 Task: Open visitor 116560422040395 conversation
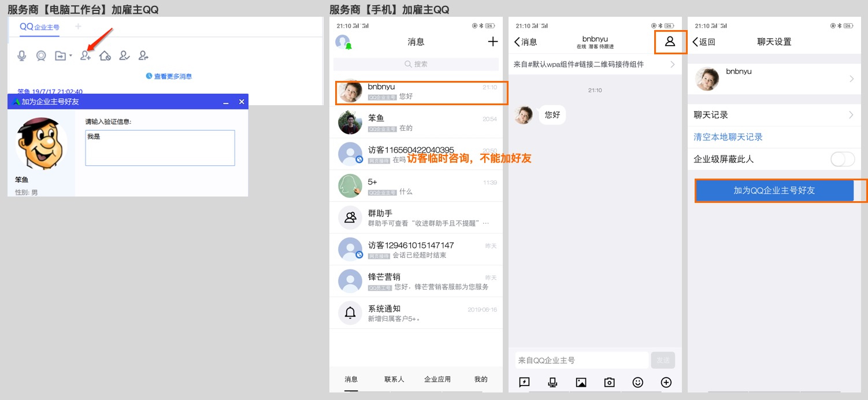click(x=416, y=154)
